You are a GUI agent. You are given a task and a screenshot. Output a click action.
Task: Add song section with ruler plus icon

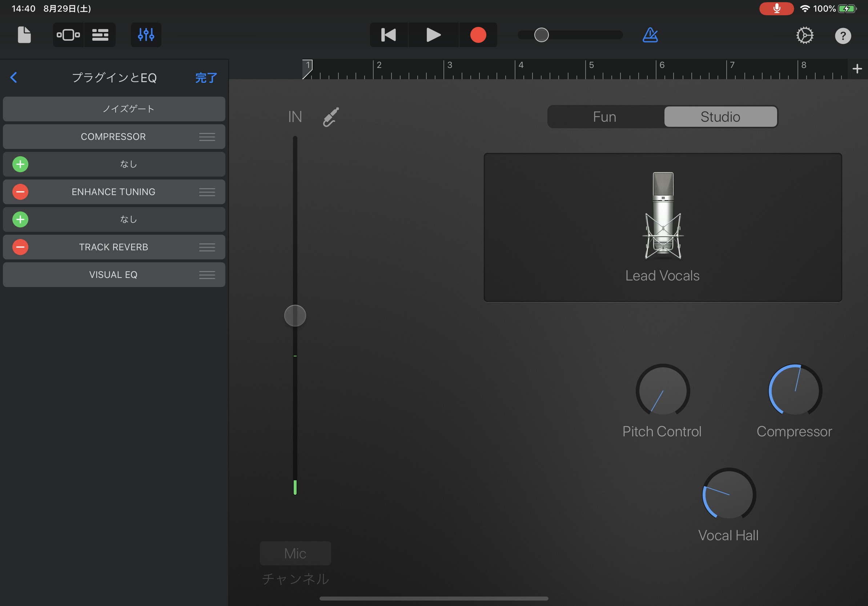click(x=857, y=69)
